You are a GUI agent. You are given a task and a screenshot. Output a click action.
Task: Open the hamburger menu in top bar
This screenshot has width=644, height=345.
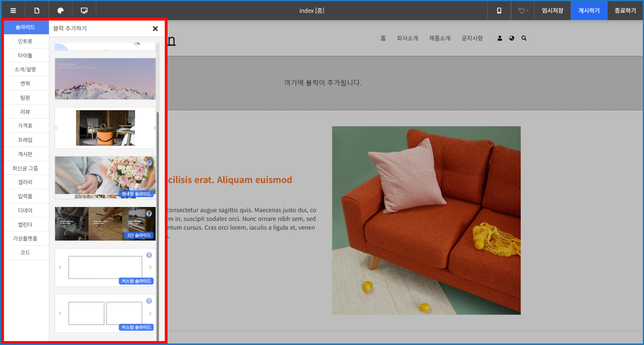(x=13, y=11)
